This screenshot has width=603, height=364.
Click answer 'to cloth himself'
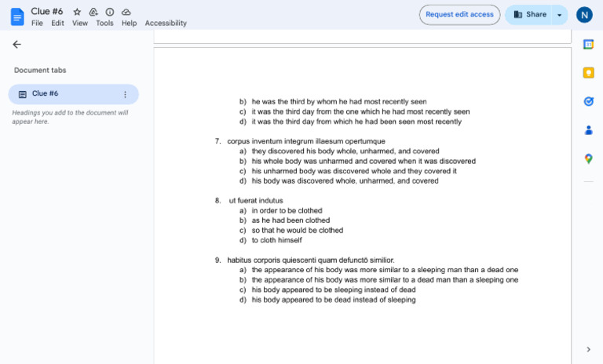pos(277,240)
